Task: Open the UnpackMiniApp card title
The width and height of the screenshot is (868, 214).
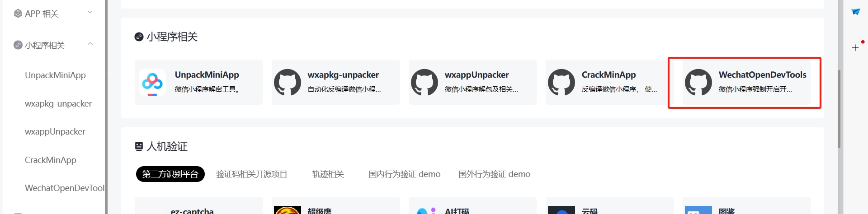Action: (207, 75)
